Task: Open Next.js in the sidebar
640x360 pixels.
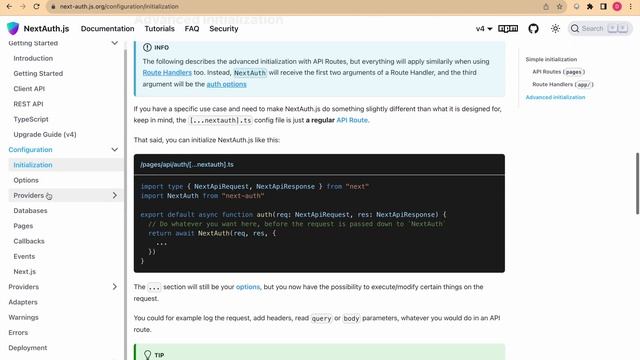Action: point(24,271)
